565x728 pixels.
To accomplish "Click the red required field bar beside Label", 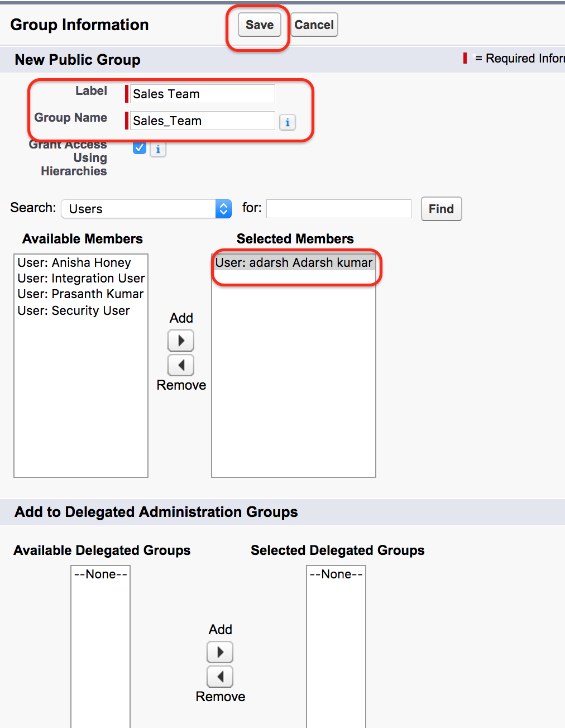I will point(126,93).
